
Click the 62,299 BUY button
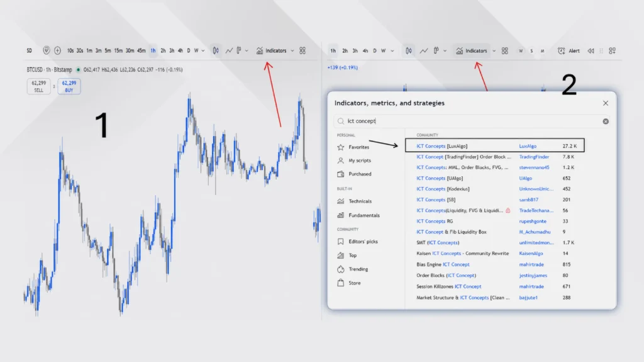point(69,86)
